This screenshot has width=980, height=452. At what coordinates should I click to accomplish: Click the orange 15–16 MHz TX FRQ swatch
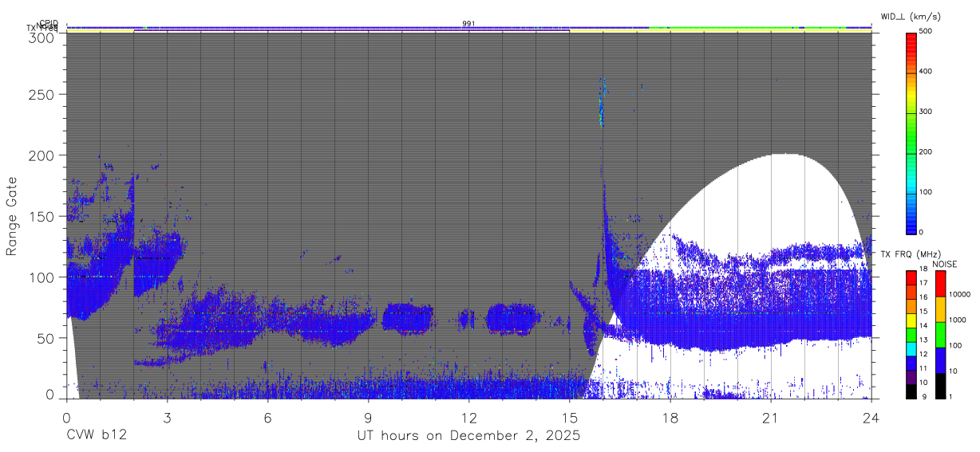click(x=912, y=307)
